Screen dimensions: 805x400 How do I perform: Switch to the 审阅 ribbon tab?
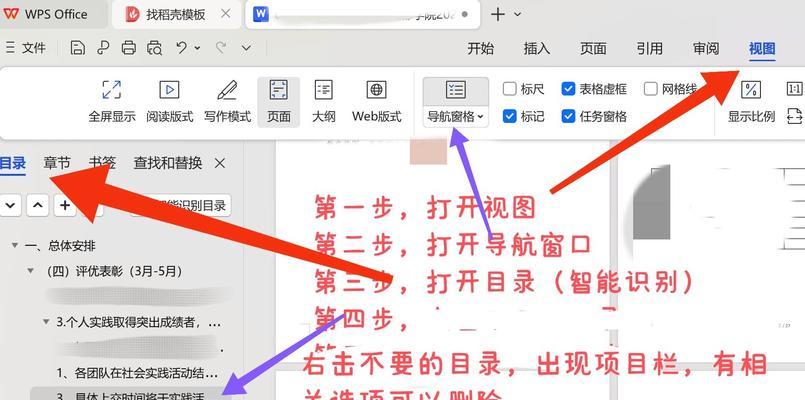(x=706, y=48)
